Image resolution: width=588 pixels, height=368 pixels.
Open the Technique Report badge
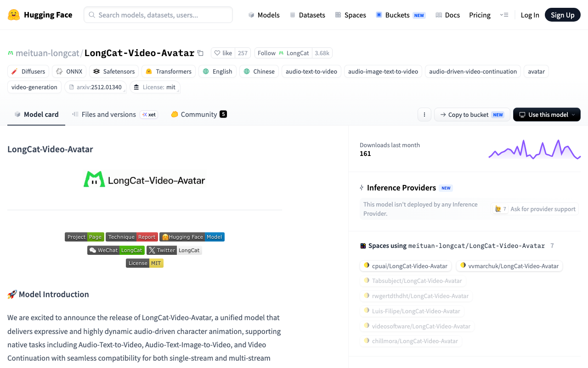click(x=132, y=237)
